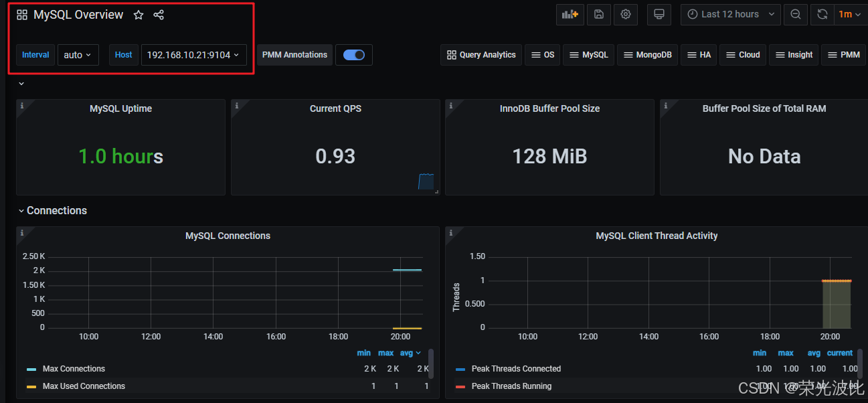
Task: Open the OS dashboards menu
Action: pos(542,55)
